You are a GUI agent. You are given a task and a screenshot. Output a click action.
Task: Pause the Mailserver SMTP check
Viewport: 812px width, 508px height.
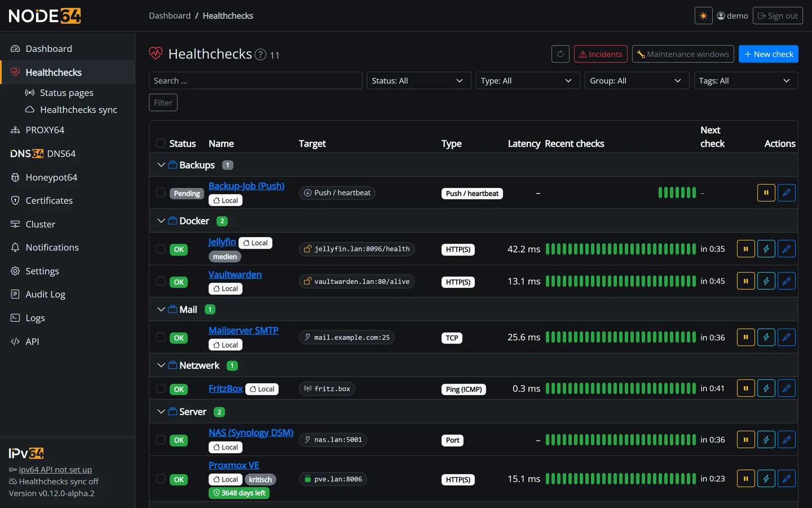tap(746, 337)
